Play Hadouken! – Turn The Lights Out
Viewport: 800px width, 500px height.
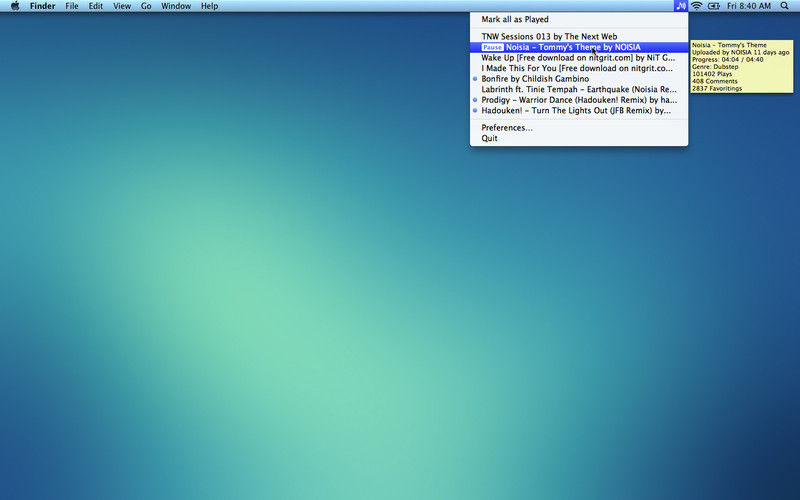click(x=579, y=111)
